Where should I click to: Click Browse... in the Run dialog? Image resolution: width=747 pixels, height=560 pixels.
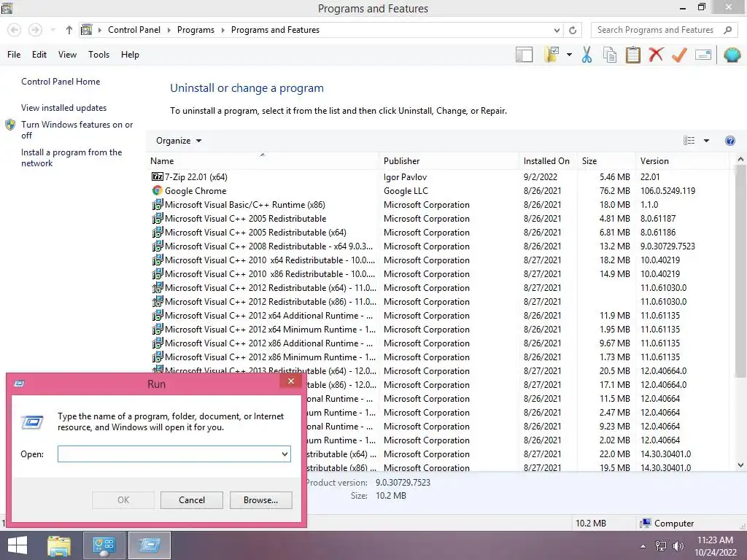(x=260, y=500)
